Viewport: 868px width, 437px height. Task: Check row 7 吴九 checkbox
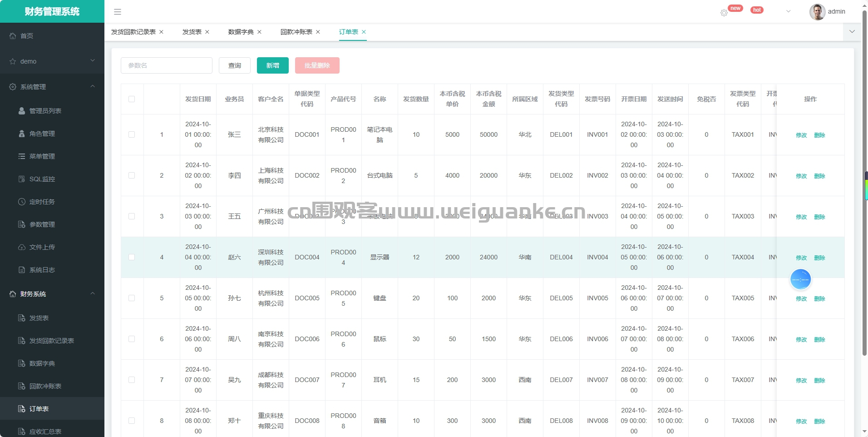pos(132,380)
